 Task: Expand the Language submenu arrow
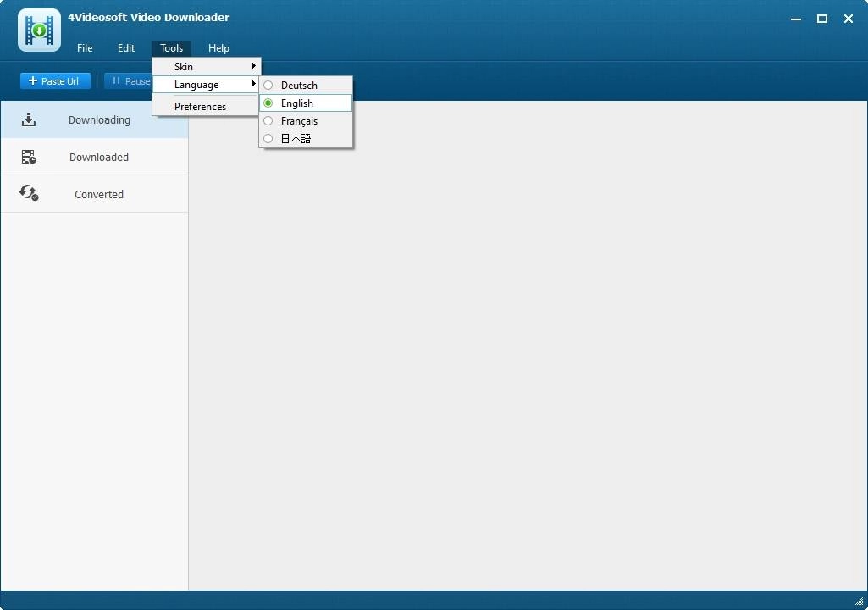253,84
